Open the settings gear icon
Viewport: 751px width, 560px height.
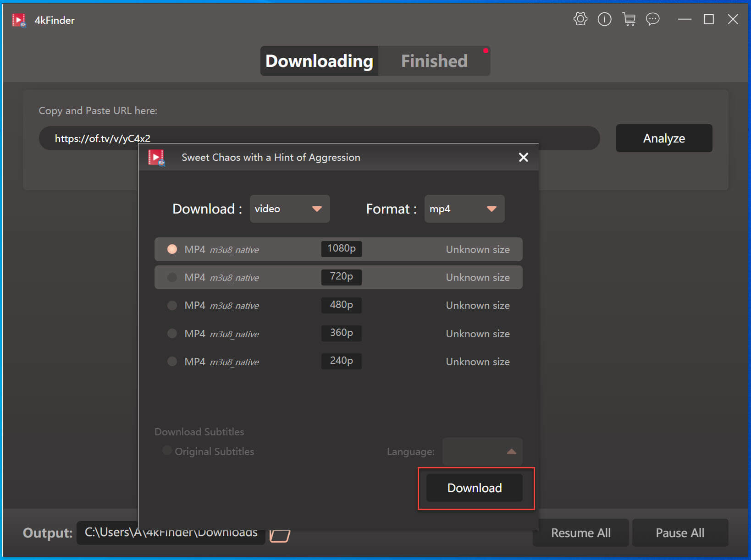click(x=580, y=19)
